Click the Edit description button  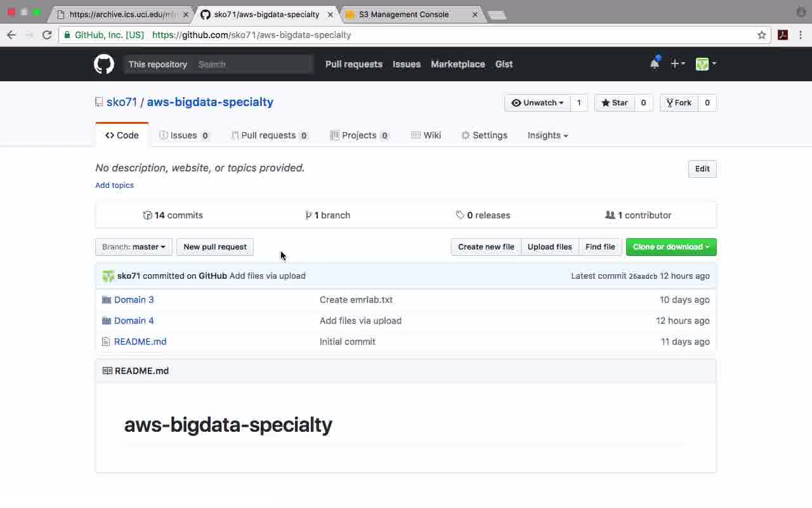point(702,169)
